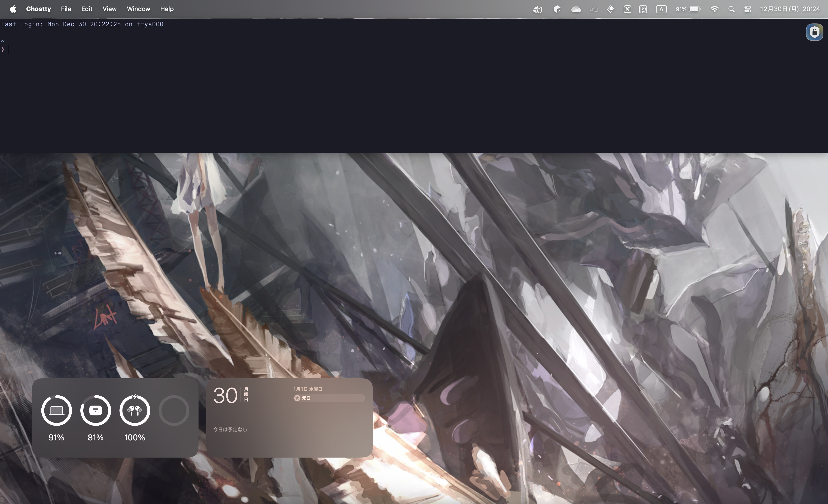This screenshot has height=504, width=828.
Task: Open the File menu
Action: click(66, 9)
